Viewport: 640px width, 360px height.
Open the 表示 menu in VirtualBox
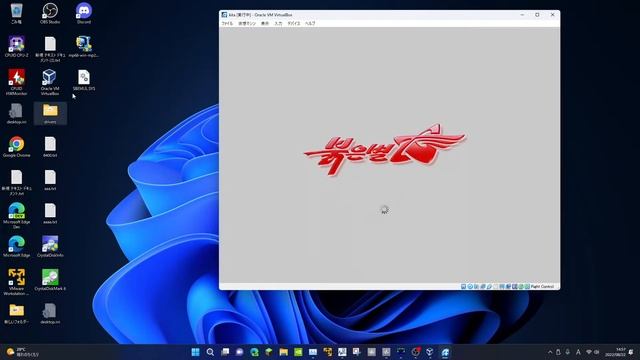pos(265,24)
